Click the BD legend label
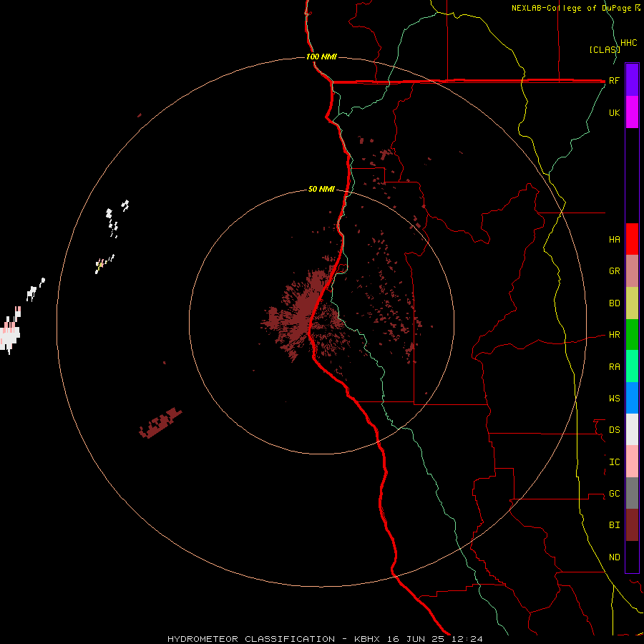 pyautogui.click(x=614, y=303)
